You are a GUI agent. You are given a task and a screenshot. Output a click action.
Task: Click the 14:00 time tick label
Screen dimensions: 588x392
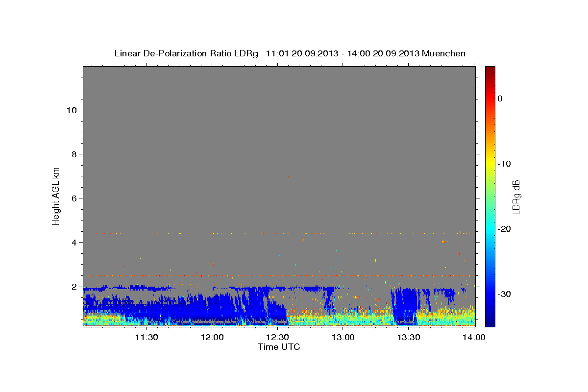click(474, 337)
